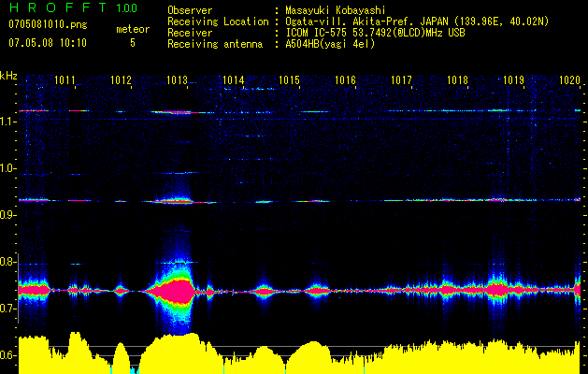
Task: Click the Observer field label
Action: pos(190,10)
